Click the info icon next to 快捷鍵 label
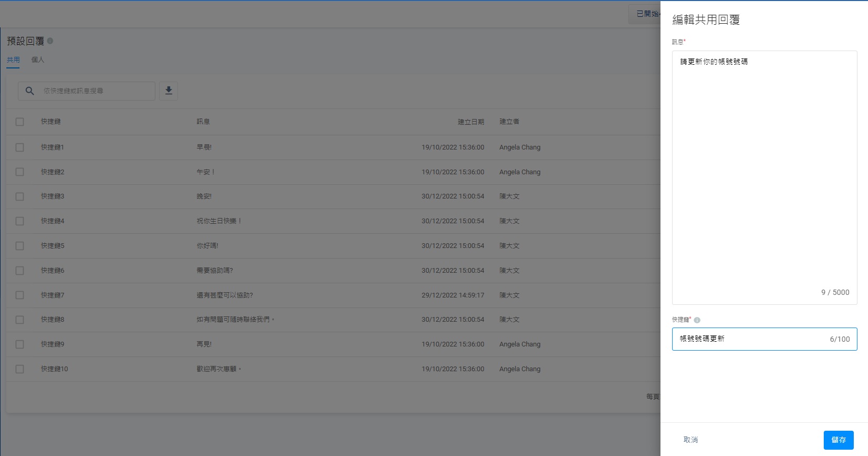This screenshot has width=868, height=456. coord(697,320)
